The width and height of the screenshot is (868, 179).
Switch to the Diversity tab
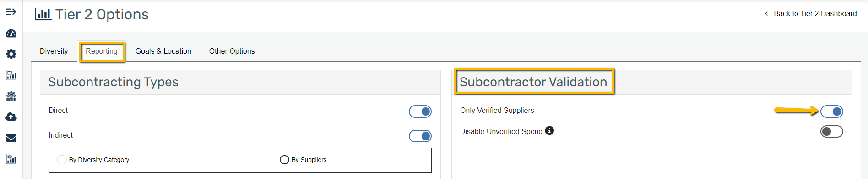(54, 51)
